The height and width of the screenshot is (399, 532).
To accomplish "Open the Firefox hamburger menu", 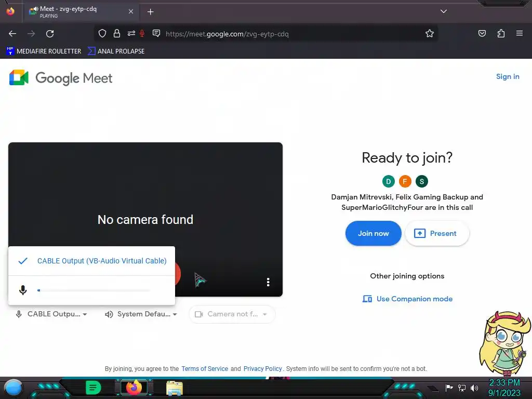I will pyautogui.click(x=519, y=33).
